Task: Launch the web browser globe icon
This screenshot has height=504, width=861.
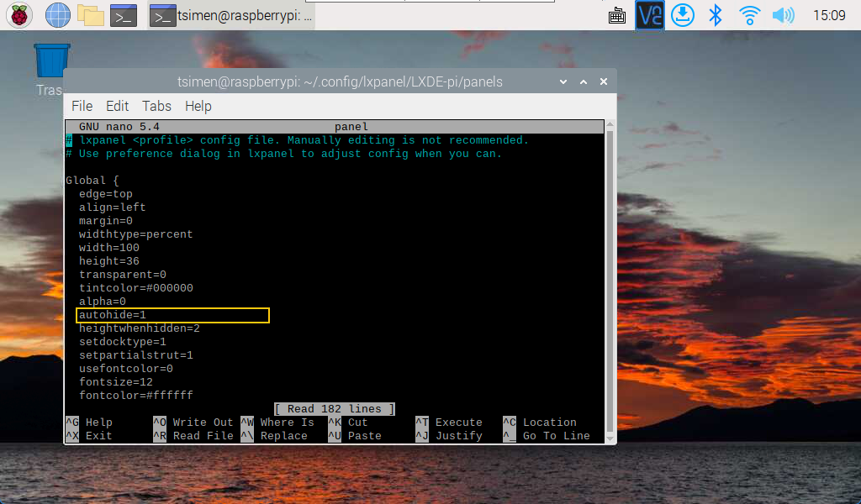Action: [57, 15]
